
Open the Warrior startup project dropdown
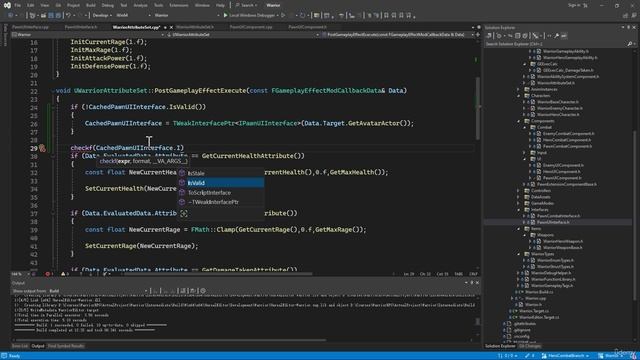click(x=186, y=16)
